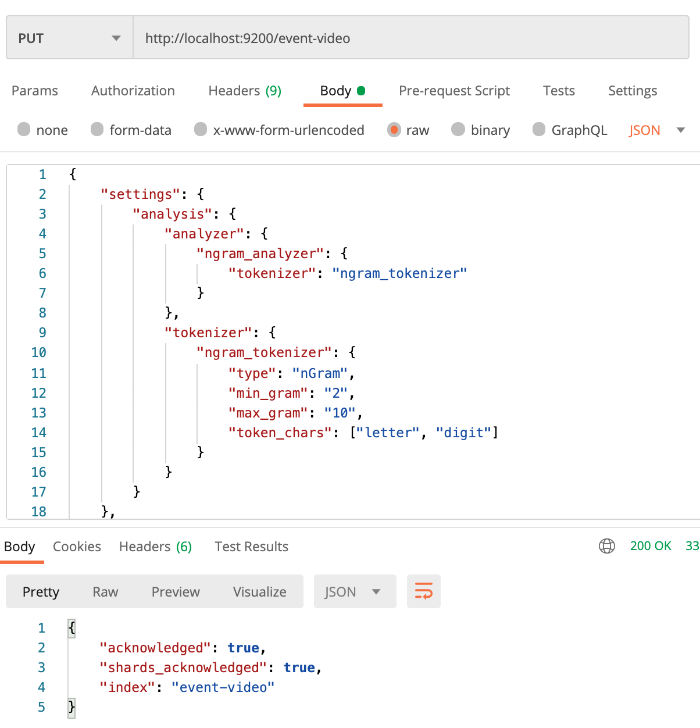Click the "ngram_analyzer" key on line 5

260,254
